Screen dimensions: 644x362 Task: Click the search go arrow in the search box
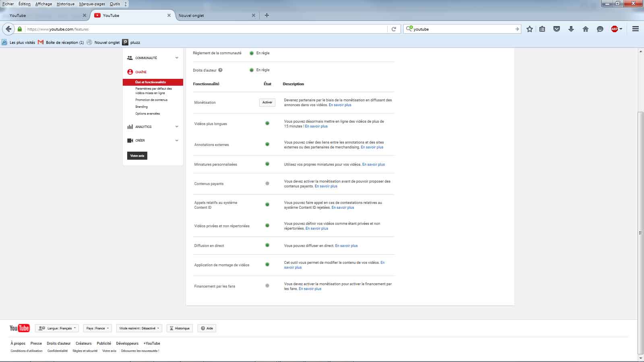tap(517, 29)
